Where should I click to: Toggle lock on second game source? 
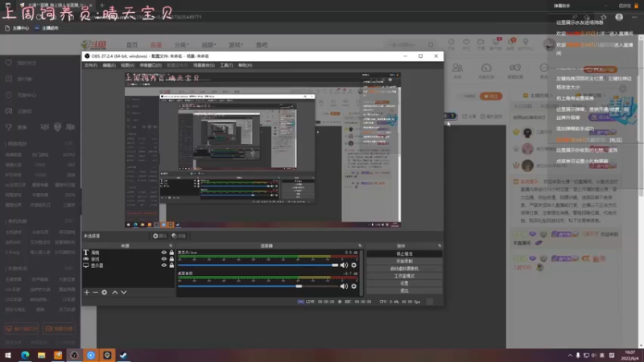coord(171,259)
